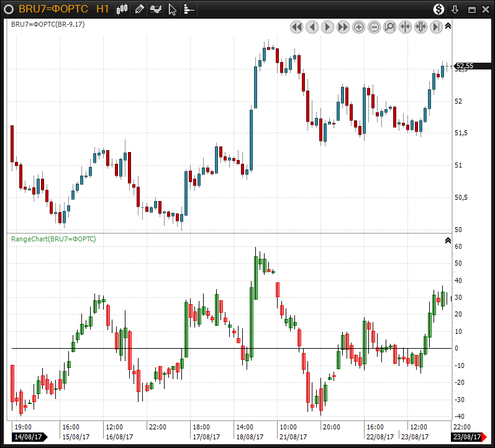Compress the chart horizontally

pyautogui.click(x=405, y=27)
